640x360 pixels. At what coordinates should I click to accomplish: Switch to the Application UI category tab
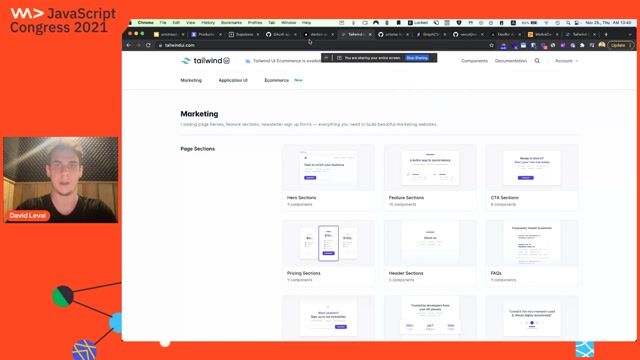coord(233,80)
